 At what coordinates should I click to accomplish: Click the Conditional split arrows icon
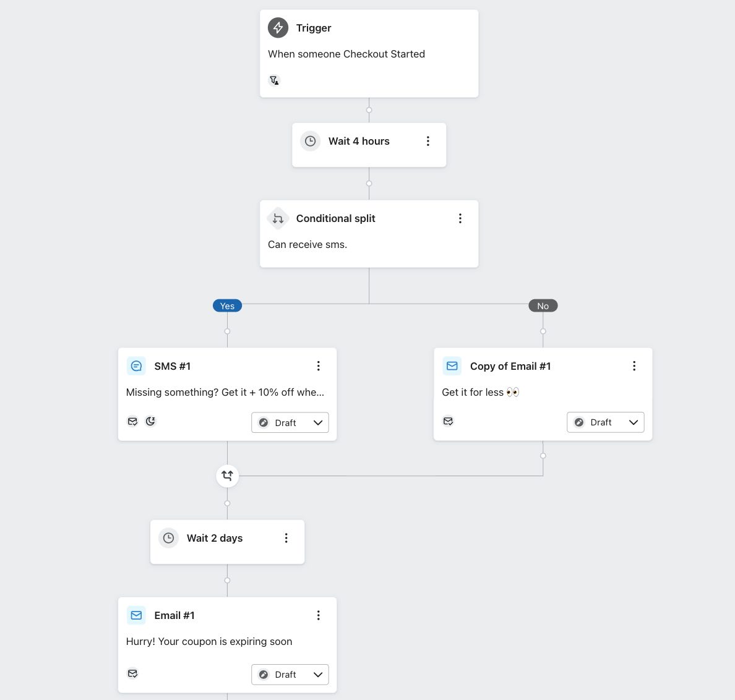point(278,219)
